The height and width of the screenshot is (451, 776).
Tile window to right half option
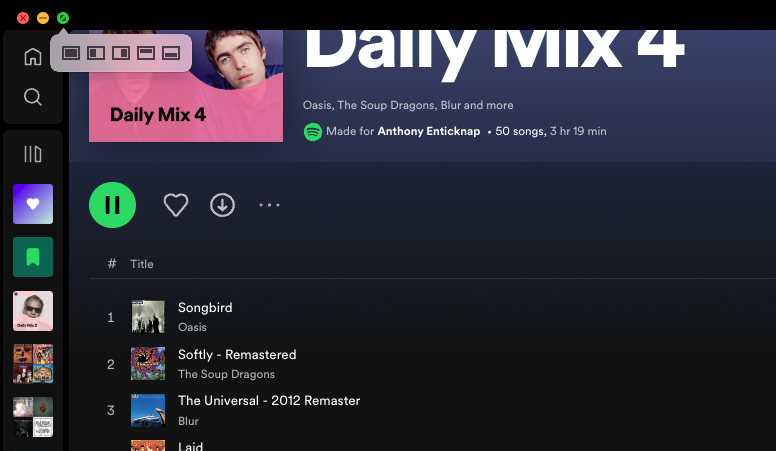[121, 53]
